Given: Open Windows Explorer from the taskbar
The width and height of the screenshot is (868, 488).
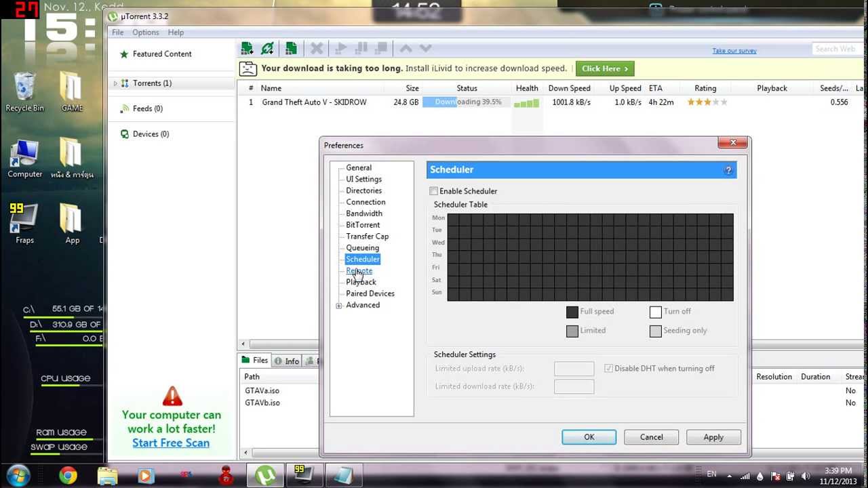Looking at the screenshot, I should click(x=107, y=476).
